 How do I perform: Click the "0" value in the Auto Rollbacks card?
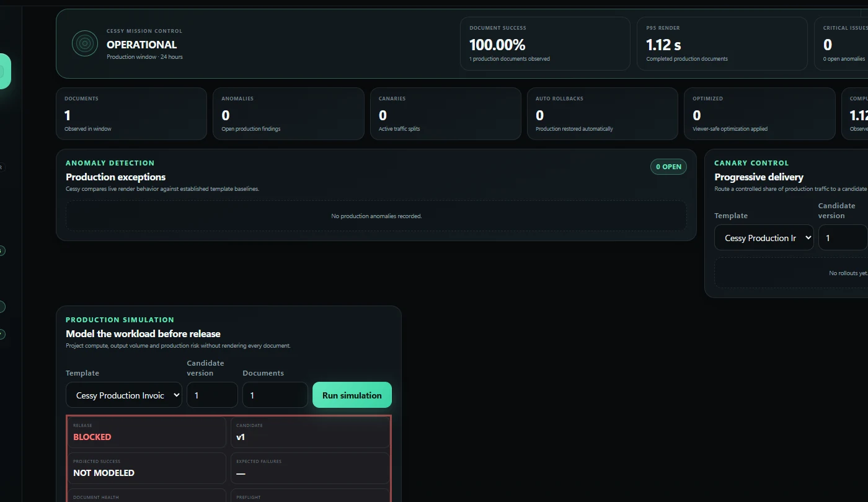click(x=540, y=115)
